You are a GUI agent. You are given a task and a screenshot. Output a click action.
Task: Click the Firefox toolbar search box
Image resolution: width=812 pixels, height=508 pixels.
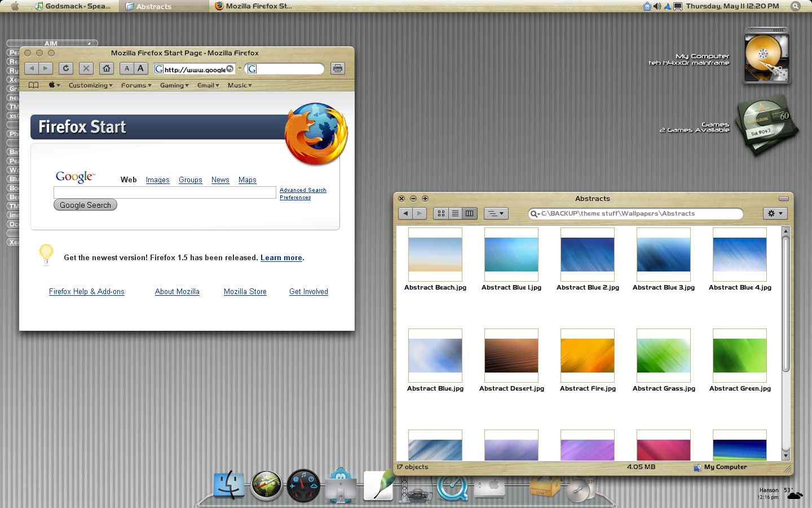pos(285,69)
